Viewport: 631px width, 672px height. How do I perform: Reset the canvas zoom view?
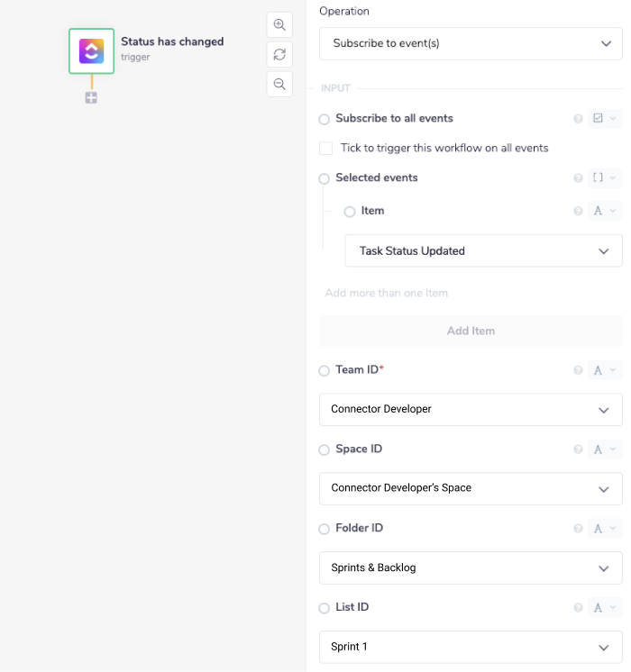279,54
